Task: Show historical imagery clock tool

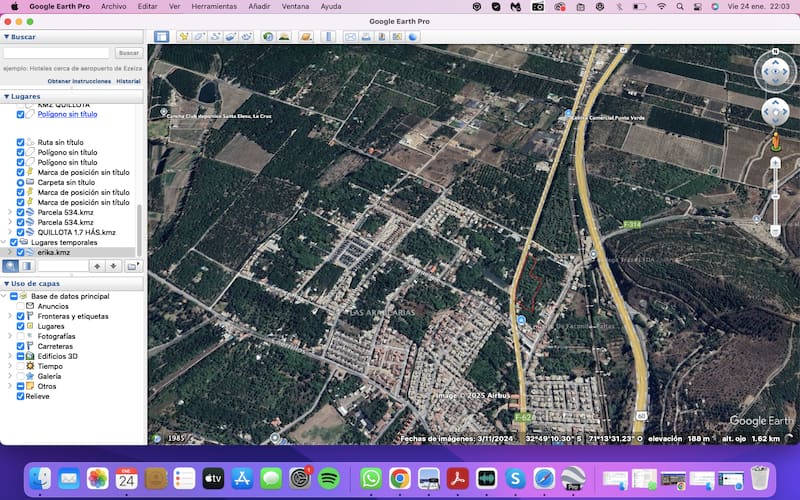Action: 268,37
